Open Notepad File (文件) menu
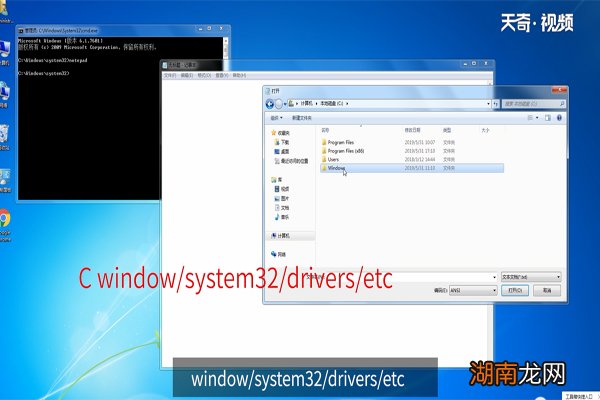600x400 pixels. [170, 75]
